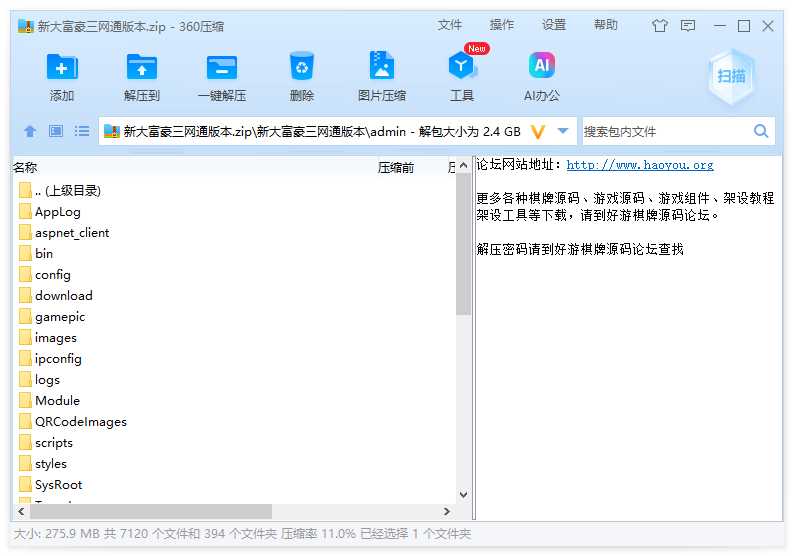Open the feedback message icon in the title bar

[688, 25]
